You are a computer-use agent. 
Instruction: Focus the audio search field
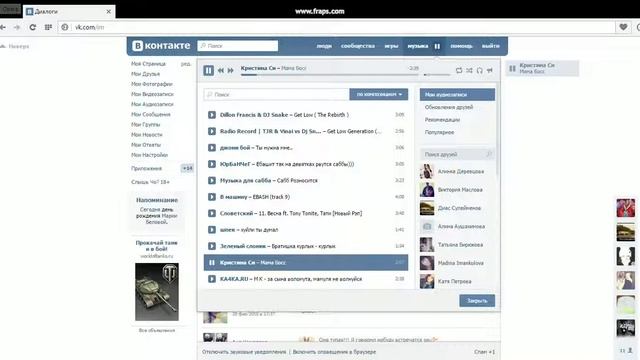276,94
